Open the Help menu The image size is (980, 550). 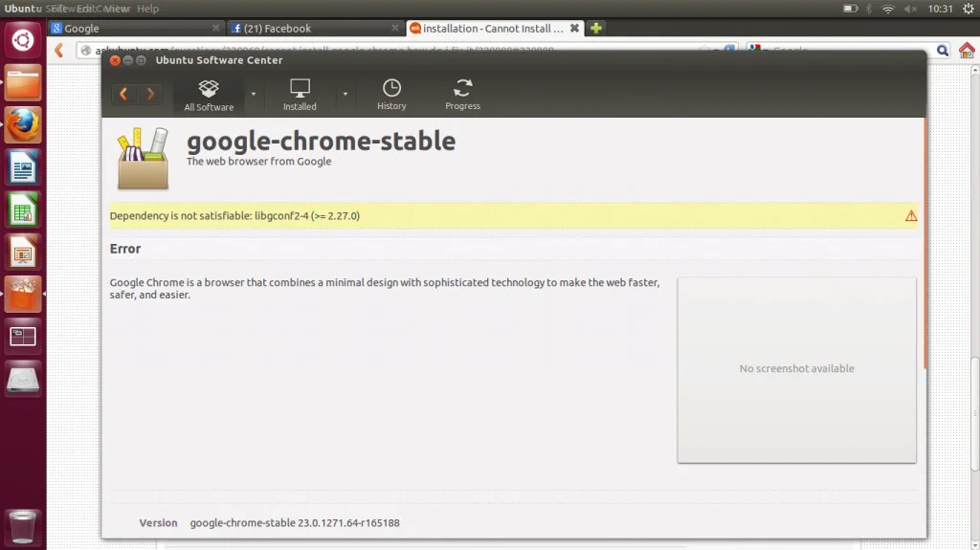click(147, 8)
